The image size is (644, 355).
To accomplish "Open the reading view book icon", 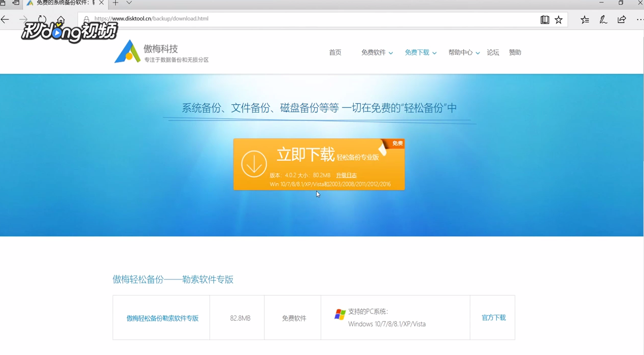I will pyautogui.click(x=545, y=20).
